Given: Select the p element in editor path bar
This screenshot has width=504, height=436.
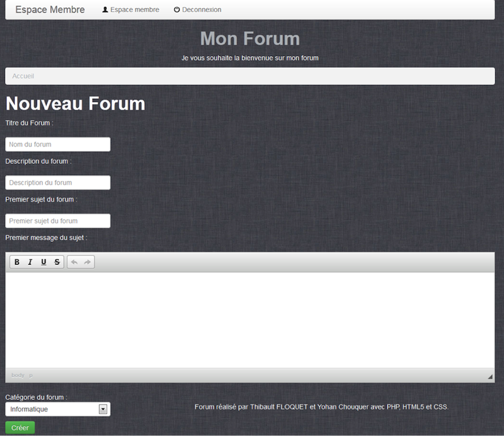Looking at the screenshot, I should point(31,376).
